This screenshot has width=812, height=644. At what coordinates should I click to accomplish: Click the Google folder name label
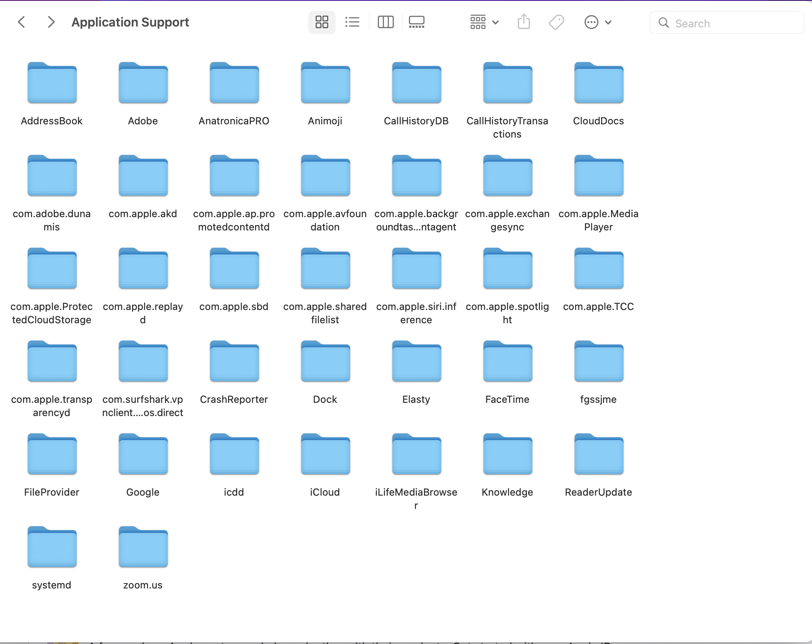[143, 492]
